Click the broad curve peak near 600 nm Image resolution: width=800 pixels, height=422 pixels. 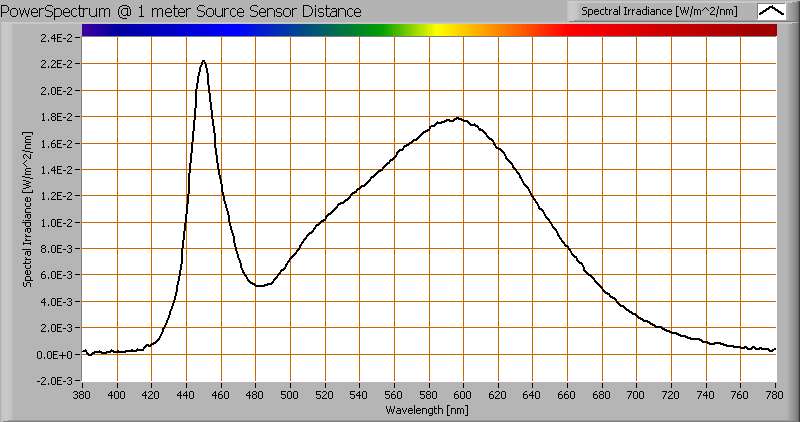[x=458, y=119]
